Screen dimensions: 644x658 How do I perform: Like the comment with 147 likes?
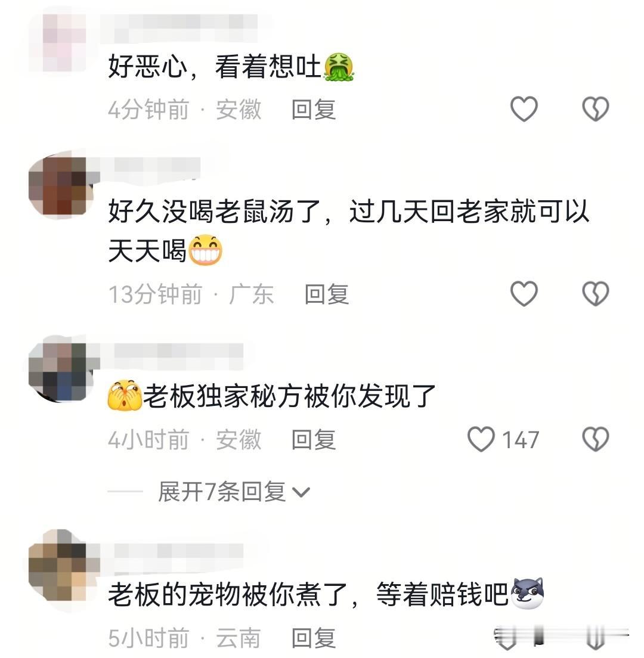(481, 439)
